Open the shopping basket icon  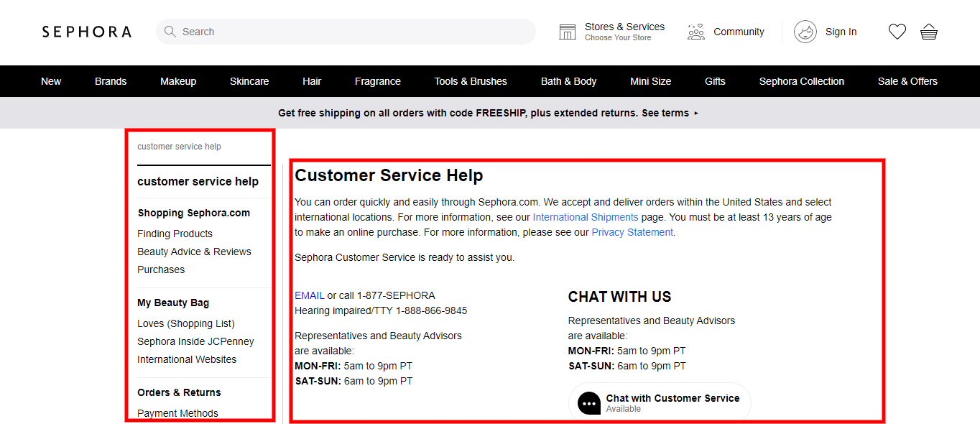coord(929,32)
